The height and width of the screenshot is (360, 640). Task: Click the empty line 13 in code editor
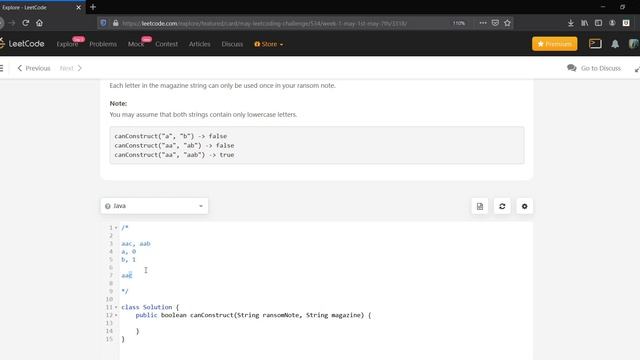[326, 323]
